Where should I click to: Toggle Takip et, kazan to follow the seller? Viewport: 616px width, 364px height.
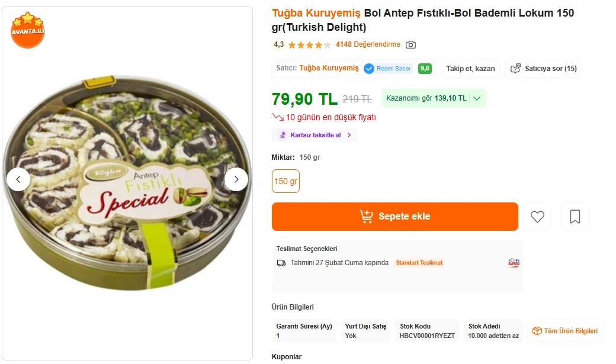pos(470,69)
